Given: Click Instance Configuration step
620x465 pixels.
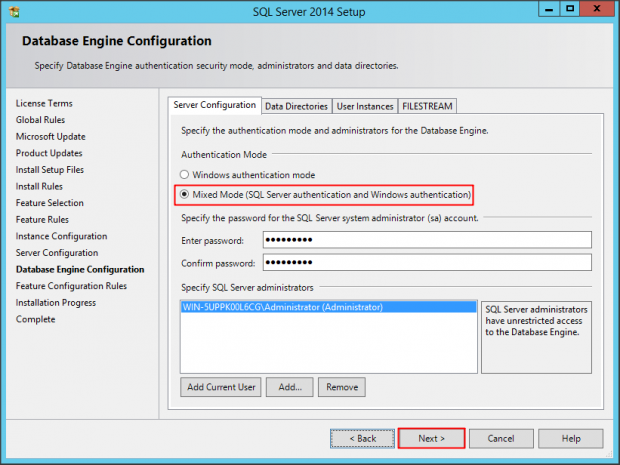Looking at the screenshot, I should [61, 236].
